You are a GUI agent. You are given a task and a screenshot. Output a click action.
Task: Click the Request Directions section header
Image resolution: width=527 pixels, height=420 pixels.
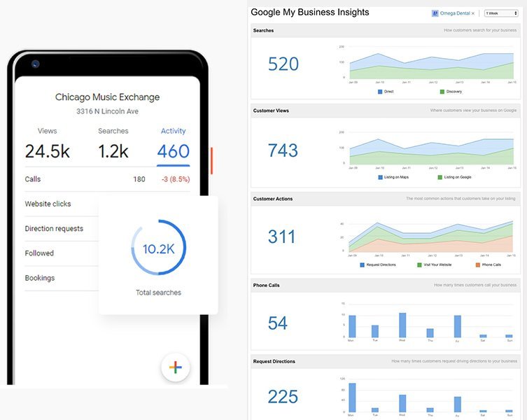tap(386, 361)
